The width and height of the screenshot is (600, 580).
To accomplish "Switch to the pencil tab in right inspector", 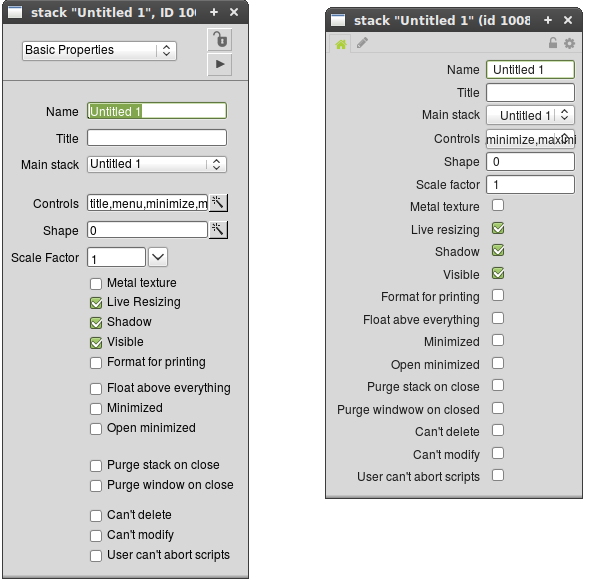I will 362,44.
